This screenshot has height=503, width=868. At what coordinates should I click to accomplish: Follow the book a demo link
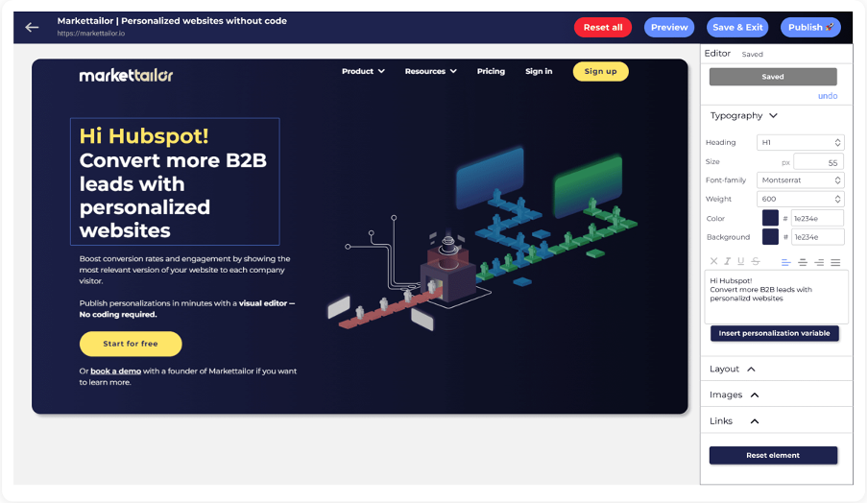tap(115, 371)
